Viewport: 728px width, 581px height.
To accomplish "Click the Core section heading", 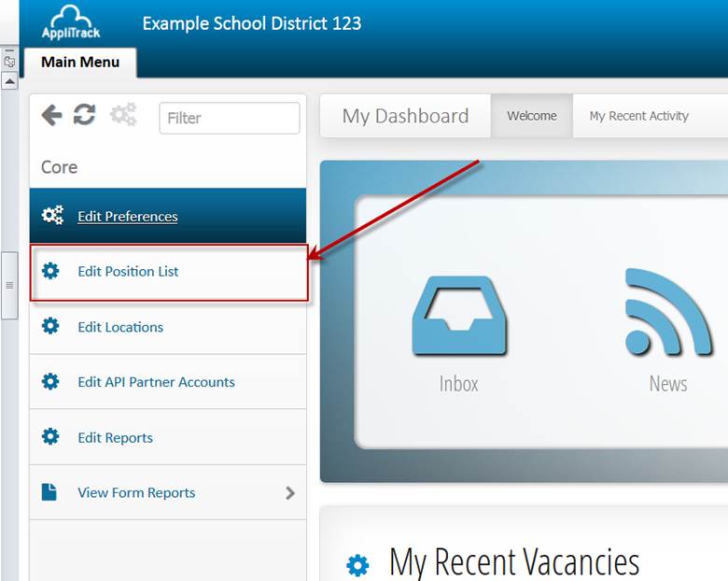I will point(59,167).
